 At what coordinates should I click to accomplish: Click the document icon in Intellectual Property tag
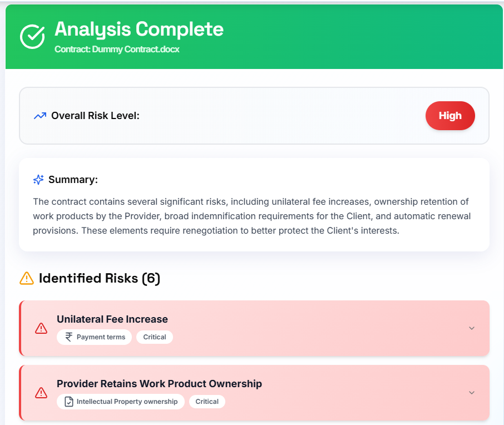[69, 402]
